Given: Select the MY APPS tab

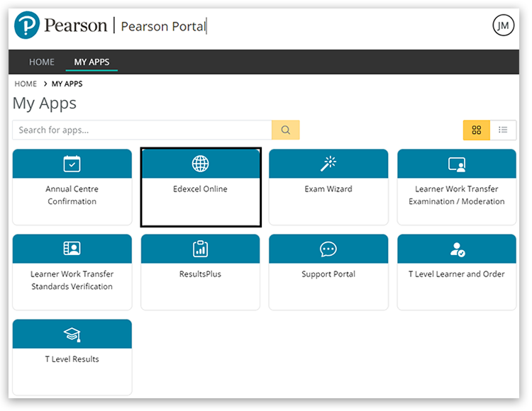Looking at the screenshot, I should 92,62.
